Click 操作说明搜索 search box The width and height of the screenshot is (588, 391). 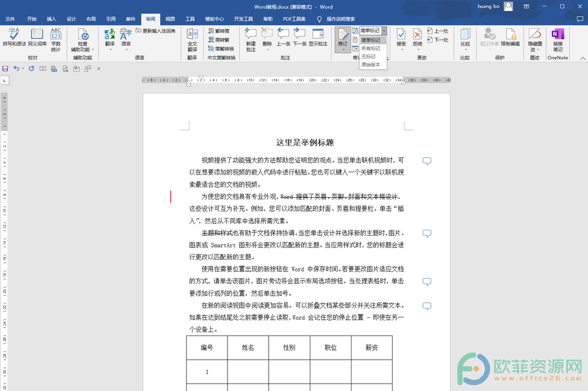click(x=336, y=19)
